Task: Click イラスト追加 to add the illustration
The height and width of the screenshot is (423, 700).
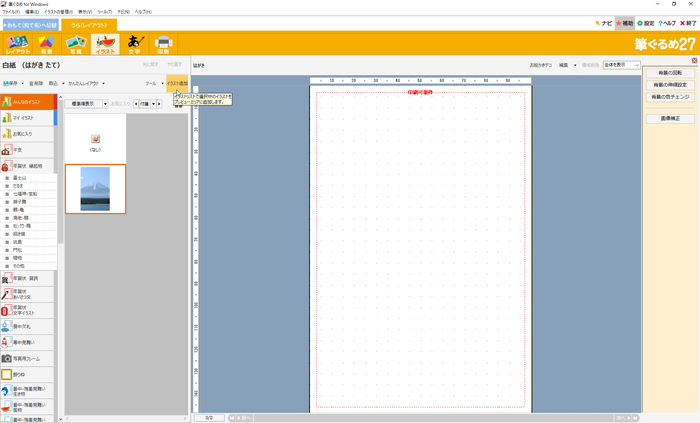Action: coord(177,84)
